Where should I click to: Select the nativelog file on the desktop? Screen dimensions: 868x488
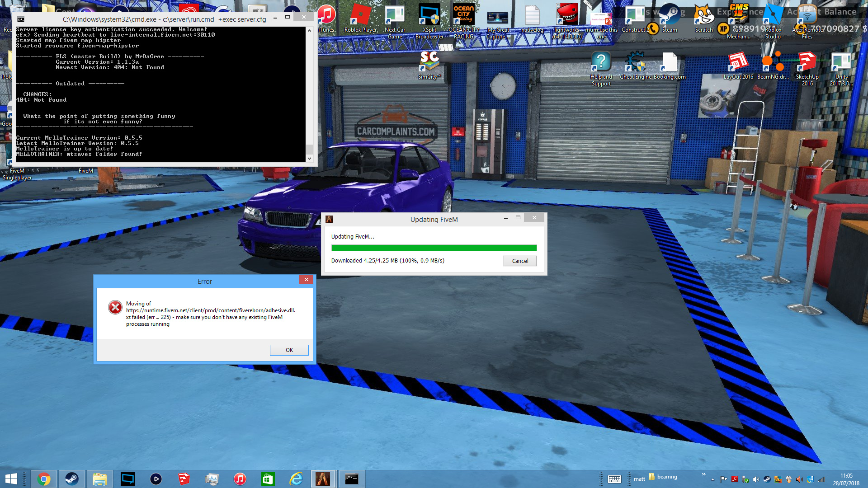[532, 19]
